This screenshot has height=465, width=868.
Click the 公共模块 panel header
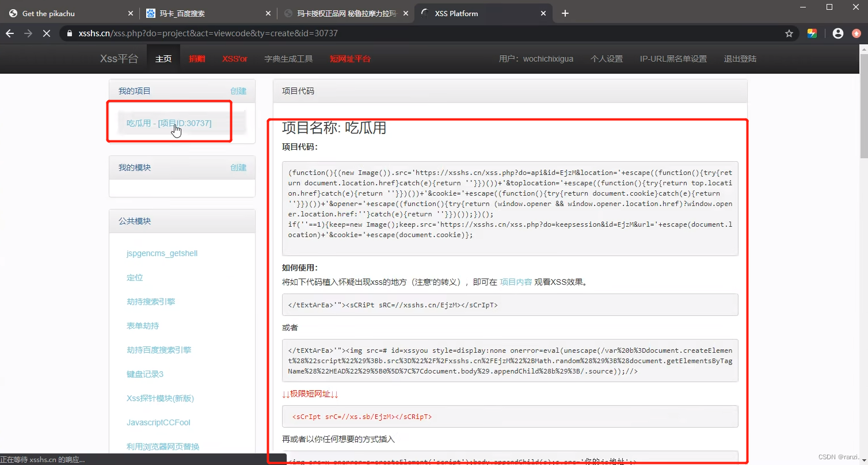[x=182, y=221]
